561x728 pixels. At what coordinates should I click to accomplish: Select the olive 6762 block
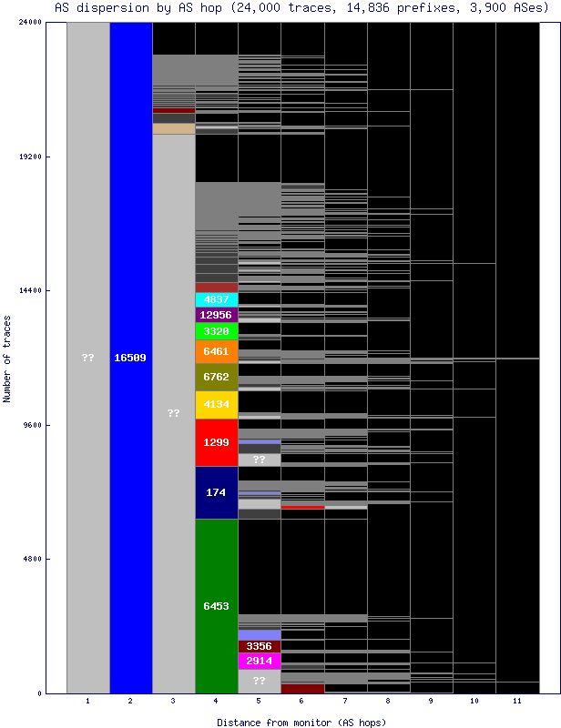click(217, 377)
